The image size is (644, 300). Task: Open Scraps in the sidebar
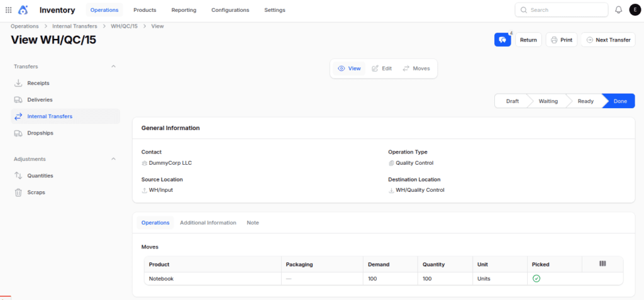tap(65, 192)
